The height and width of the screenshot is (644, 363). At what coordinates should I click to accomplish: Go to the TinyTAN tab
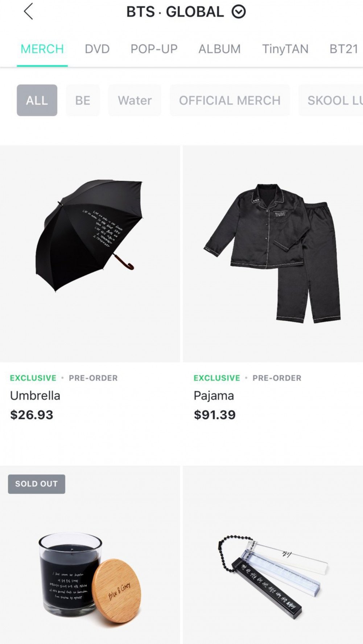(285, 49)
